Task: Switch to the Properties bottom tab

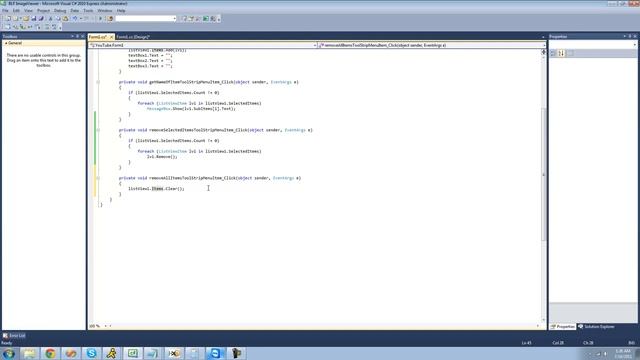Action: click(x=562, y=327)
